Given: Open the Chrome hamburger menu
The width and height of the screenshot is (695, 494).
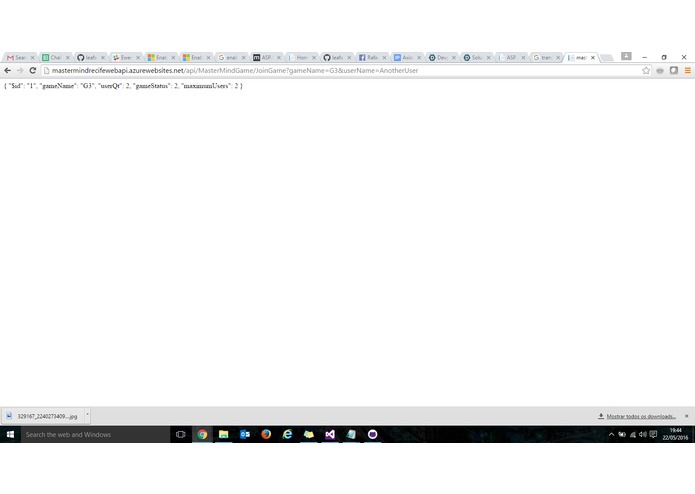Looking at the screenshot, I should point(687,70).
